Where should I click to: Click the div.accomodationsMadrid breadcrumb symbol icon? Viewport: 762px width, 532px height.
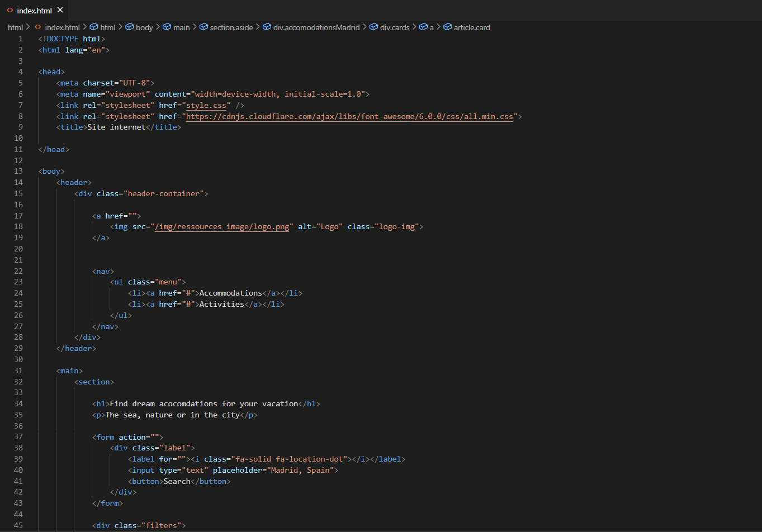[x=267, y=27]
